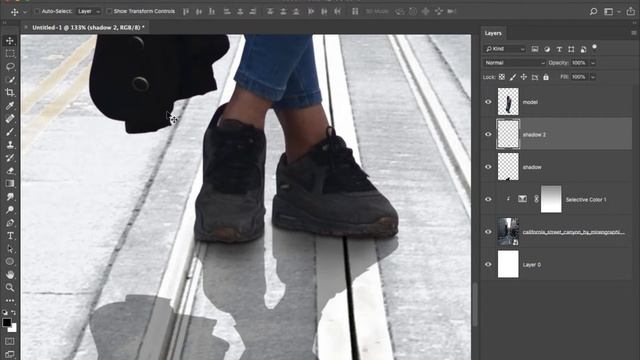
Task: Select the Zoom tool
Action: (10, 288)
